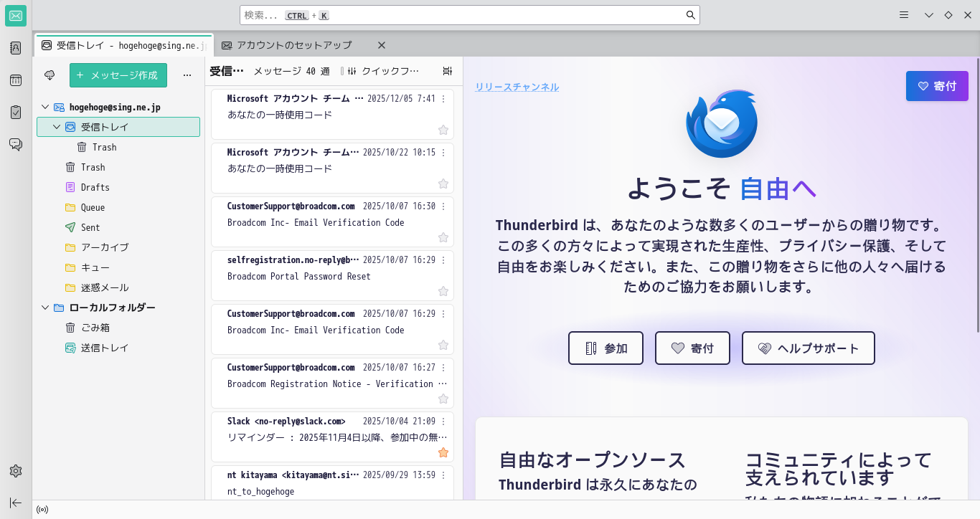Open folder pane options menu (…)
The image size is (980, 519).
pos(187,75)
